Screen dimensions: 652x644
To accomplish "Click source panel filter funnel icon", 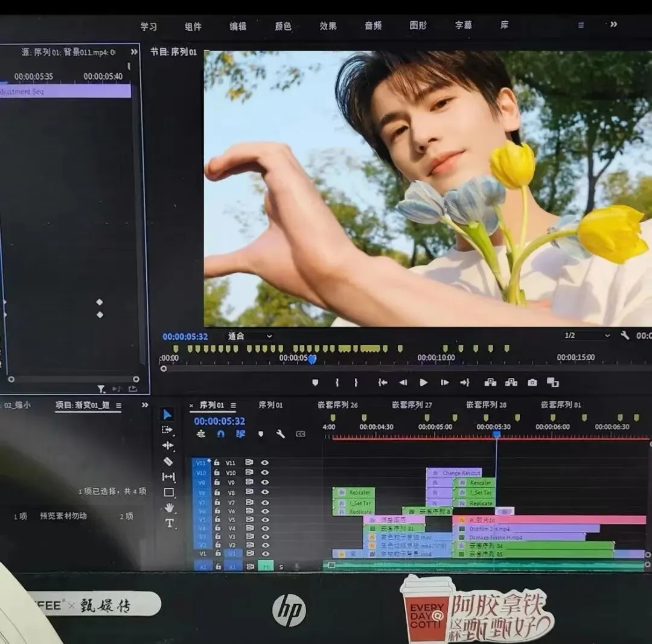I will [101, 389].
